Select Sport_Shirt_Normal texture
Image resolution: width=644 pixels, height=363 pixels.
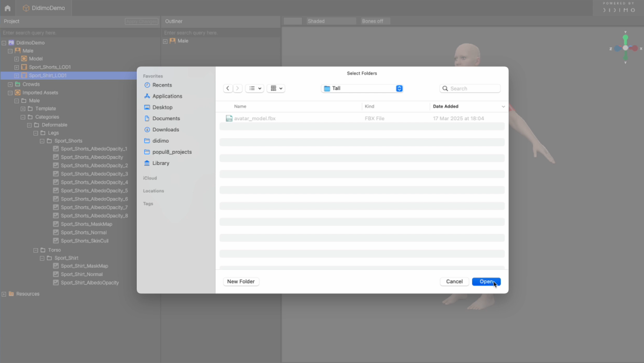pyautogui.click(x=82, y=274)
